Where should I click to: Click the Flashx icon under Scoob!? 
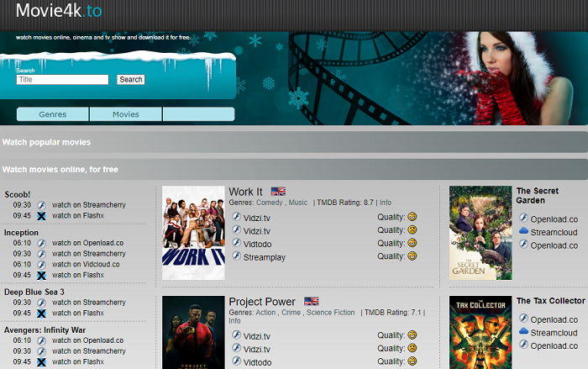coord(40,215)
